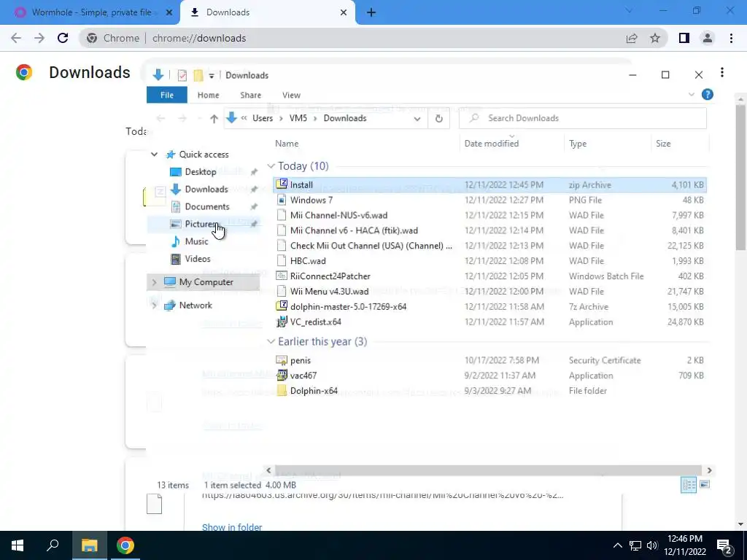This screenshot has width=747, height=560.
Task: Open Chrome side panel icon
Action: (684, 38)
